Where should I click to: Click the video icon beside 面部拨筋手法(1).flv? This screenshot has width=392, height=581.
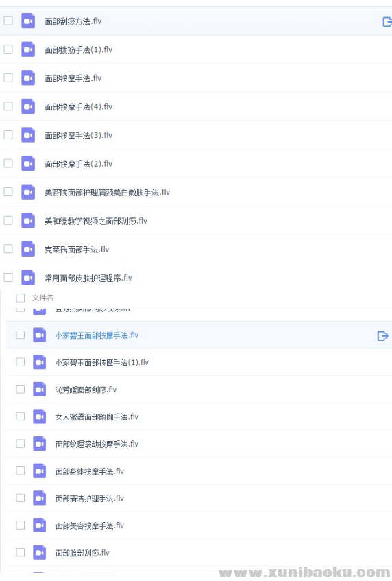[x=28, y=49]
